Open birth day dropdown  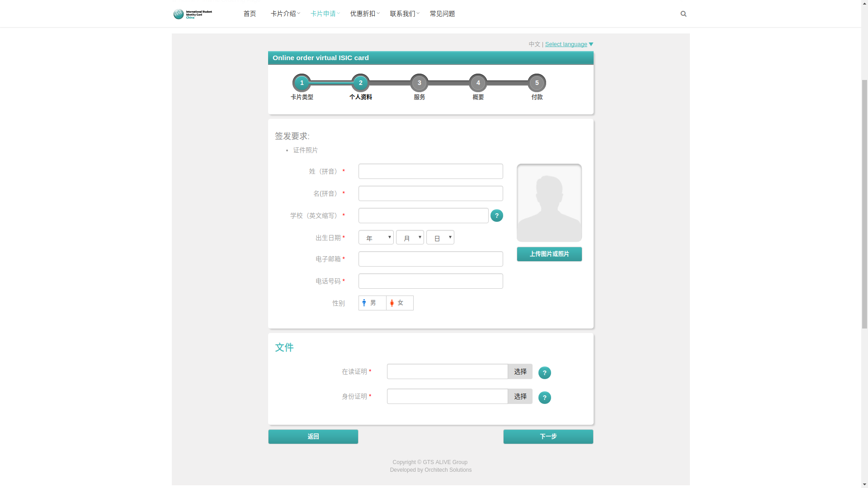[x=440, y=238]
